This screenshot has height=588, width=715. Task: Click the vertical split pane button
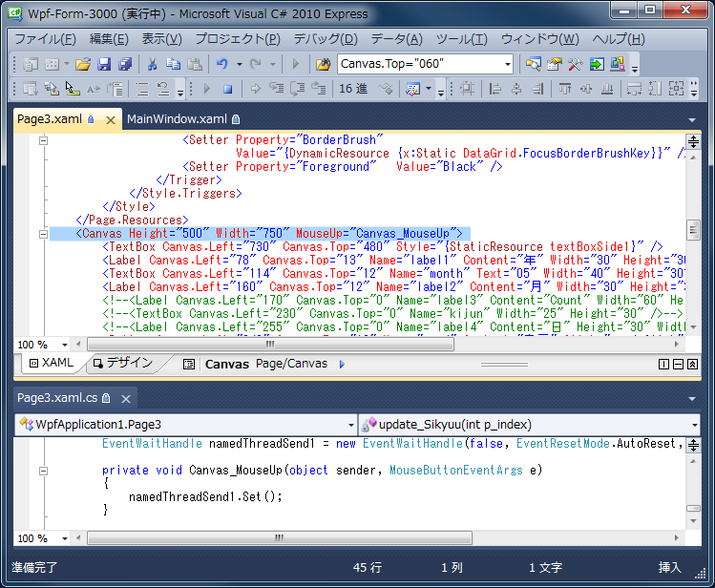click(664, 364)
